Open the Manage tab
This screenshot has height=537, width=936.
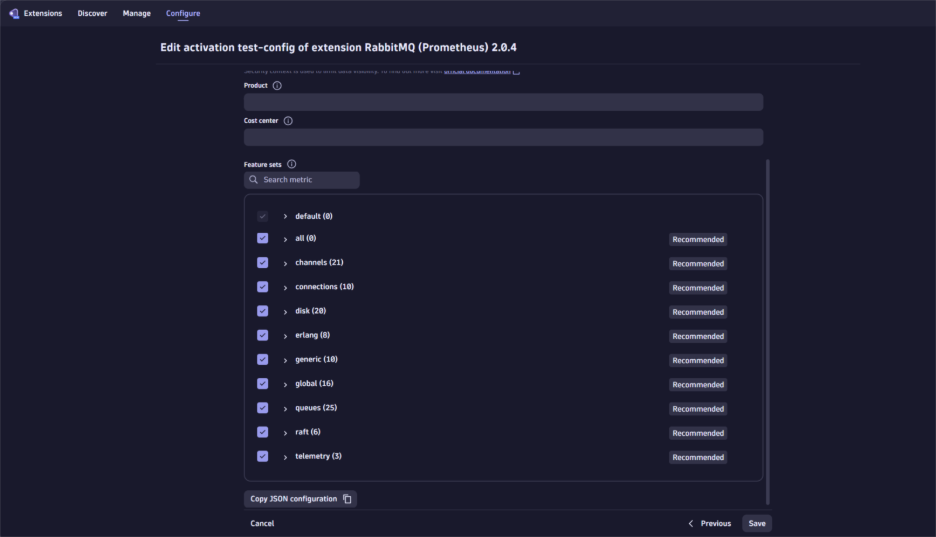[137, 13]
